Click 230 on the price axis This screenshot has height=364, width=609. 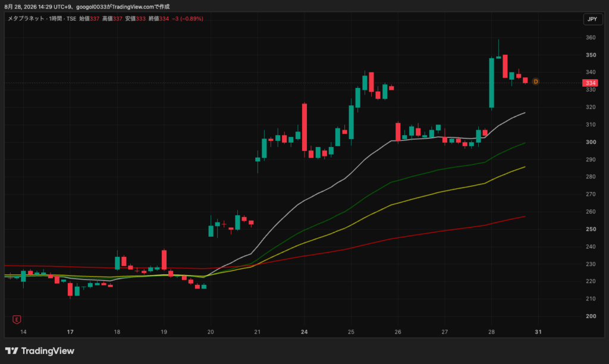pyautogui.click(x=591, y=264)
